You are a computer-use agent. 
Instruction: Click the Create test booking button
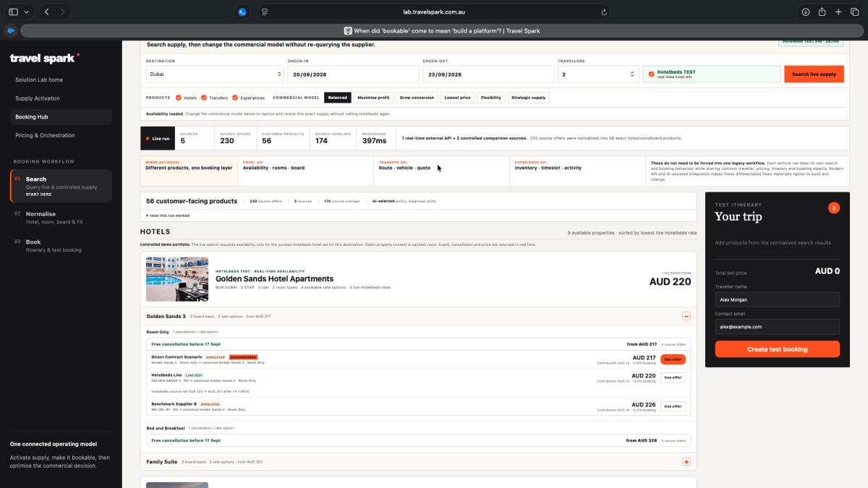coord(778,349)
